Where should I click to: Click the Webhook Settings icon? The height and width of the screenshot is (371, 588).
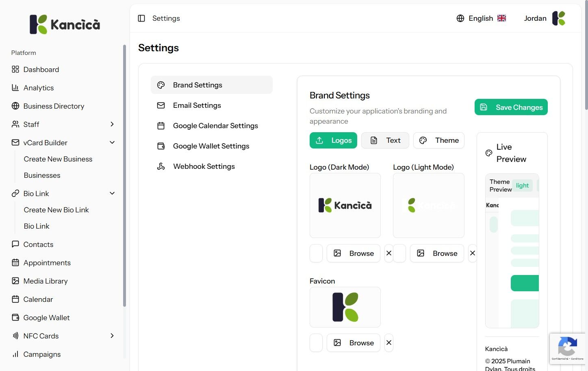click(x=161, y=166)
